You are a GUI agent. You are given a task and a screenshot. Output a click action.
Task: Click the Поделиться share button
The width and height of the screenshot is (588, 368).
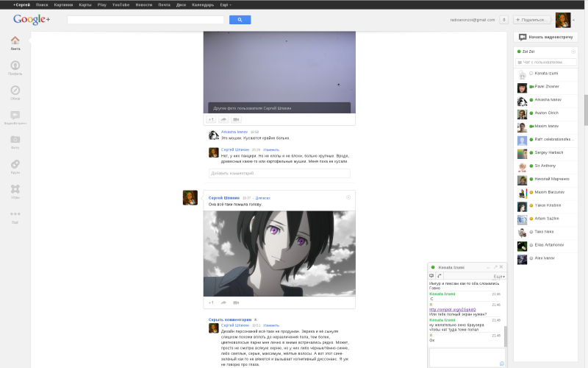531,20
